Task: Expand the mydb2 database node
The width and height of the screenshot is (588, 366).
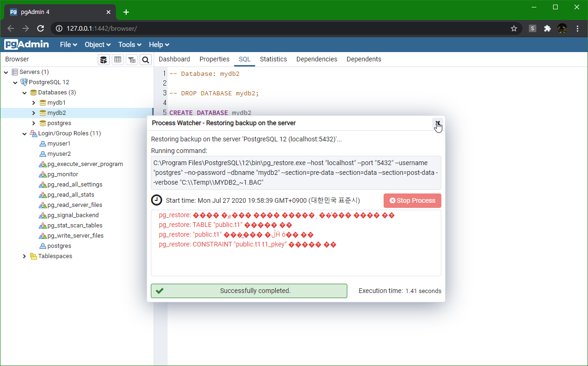Action: pos(34,113)
